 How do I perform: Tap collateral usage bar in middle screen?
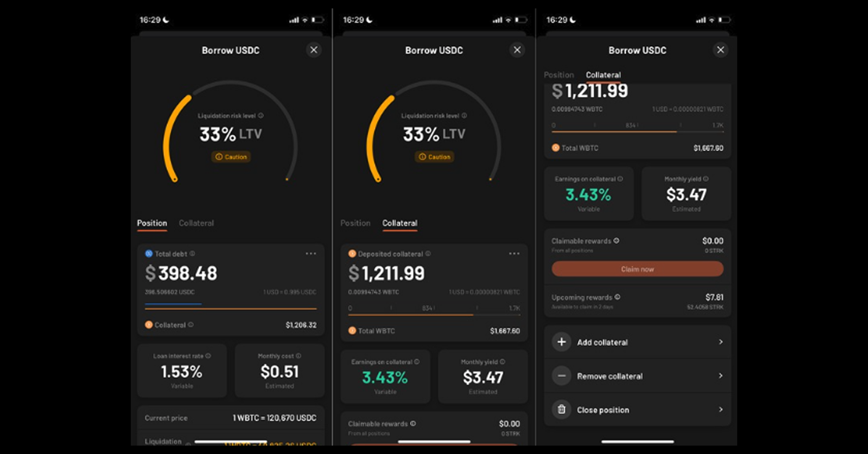point(434,314)
